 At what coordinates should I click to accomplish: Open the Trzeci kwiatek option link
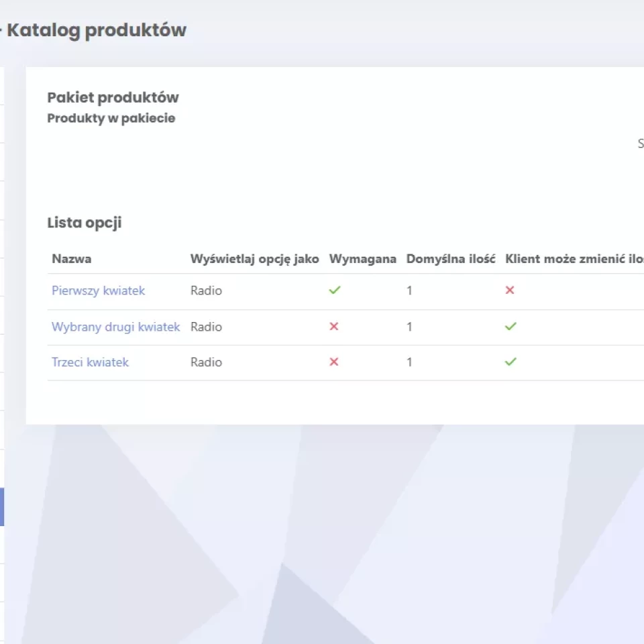click(90, 362)
